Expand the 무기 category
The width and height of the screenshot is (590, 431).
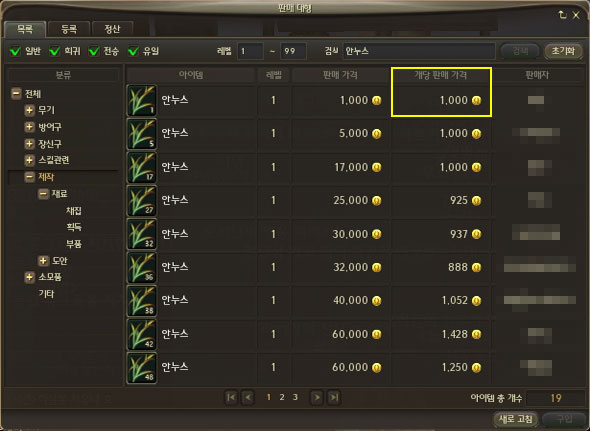(29, 110)
